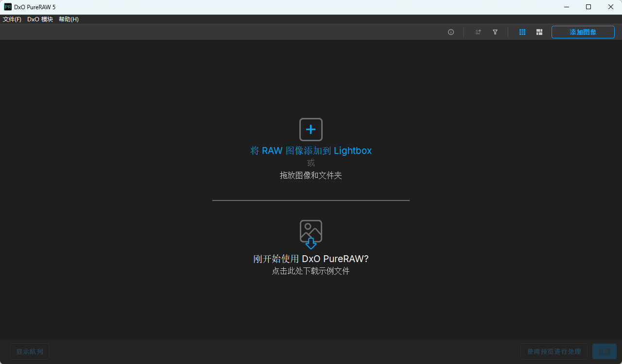
Task: Switch to small grid view icon
Action: point(522,32)
